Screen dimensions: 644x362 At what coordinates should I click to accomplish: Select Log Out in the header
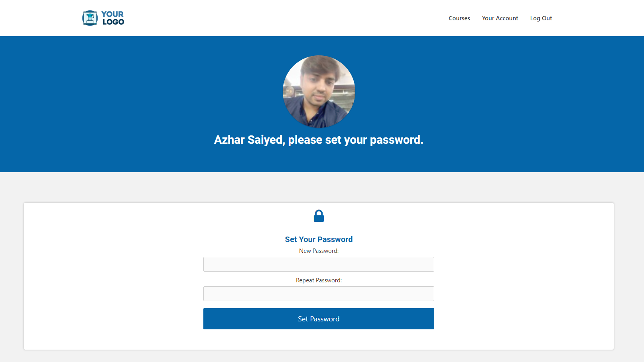click(541, 18)
